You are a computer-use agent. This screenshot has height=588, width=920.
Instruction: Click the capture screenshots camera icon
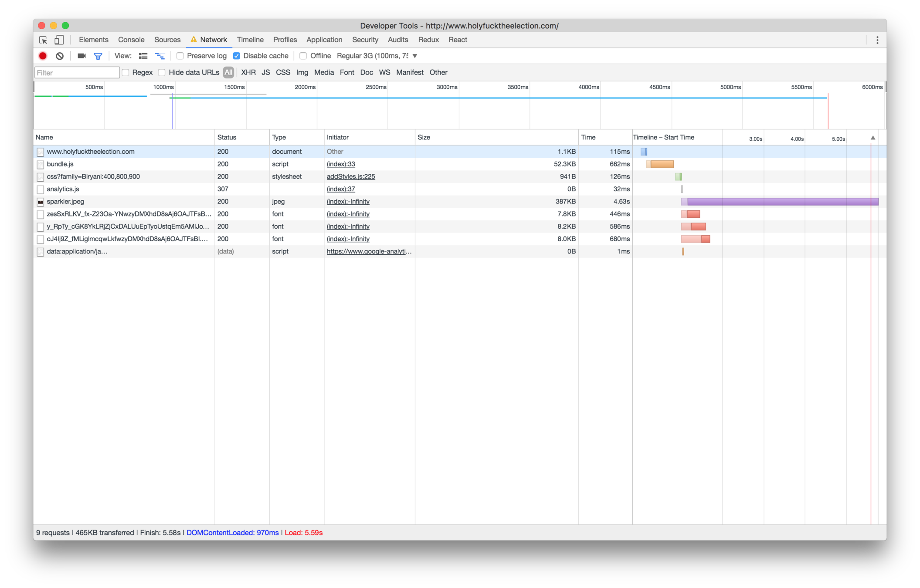[x=81, y=56]
